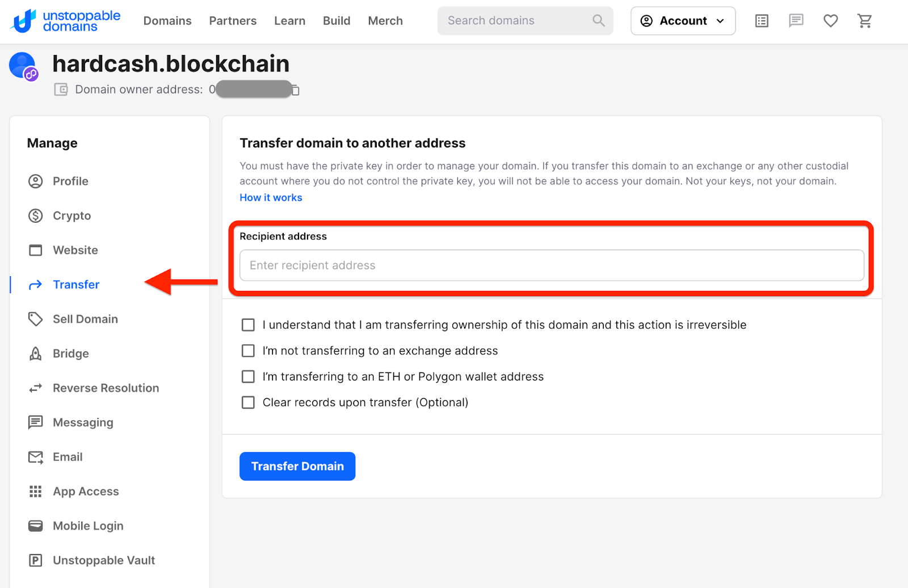
Task: Click the list icon in top bar
Action: click(x=762, y=21)
